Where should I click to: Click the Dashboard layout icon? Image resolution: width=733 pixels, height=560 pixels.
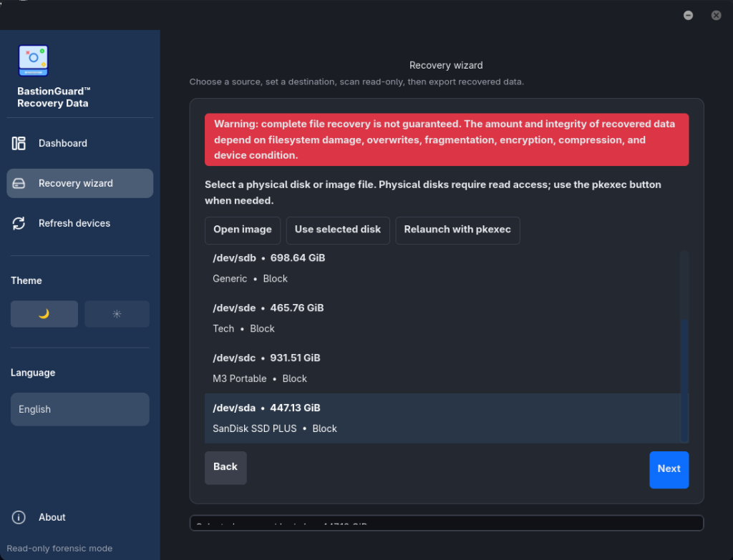(19, 143)
